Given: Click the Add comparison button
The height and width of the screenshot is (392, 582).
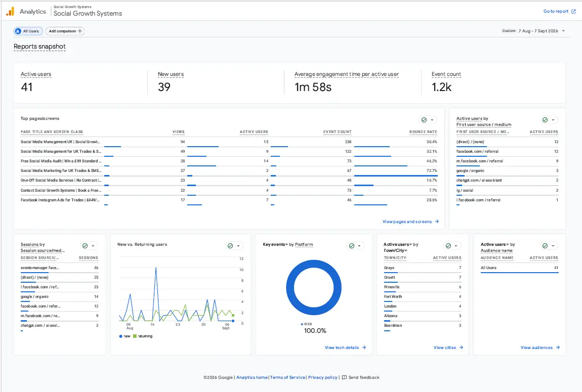Looking at the screenshot, I should click(65, 31).
